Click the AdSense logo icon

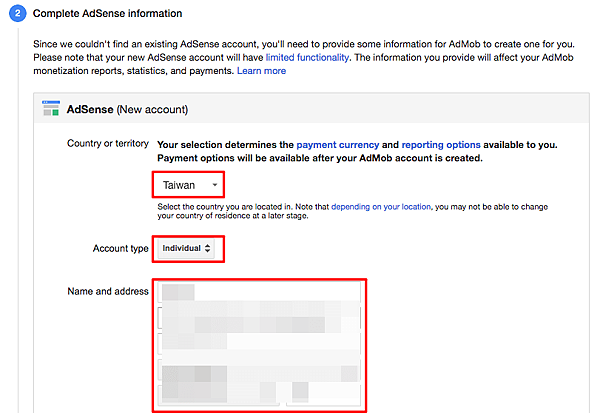(x=50, y=108)
